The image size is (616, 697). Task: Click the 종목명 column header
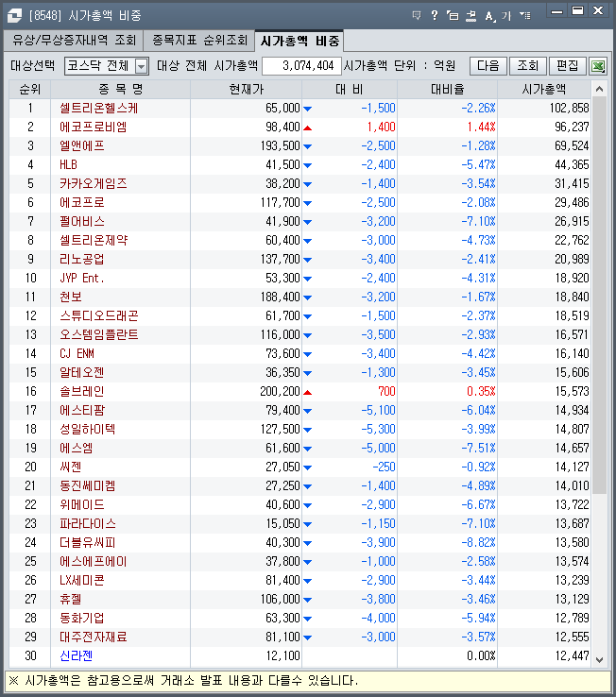(121, 90)
